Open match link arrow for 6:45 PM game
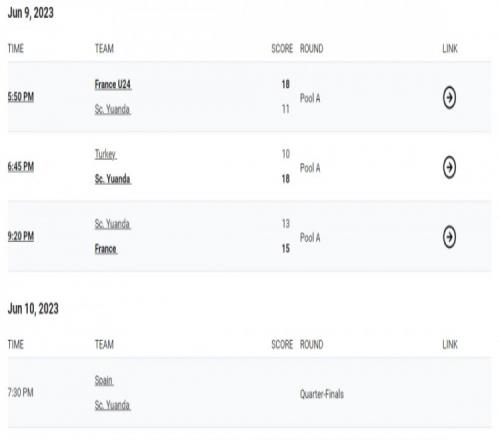 (x=449, y=167)
